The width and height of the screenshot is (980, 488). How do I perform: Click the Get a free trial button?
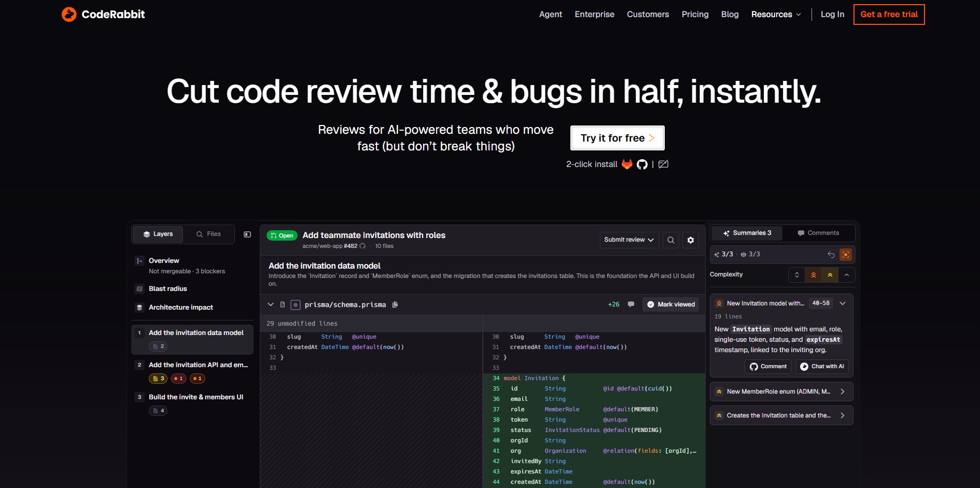pyautogui.click(x=889, y=15)
